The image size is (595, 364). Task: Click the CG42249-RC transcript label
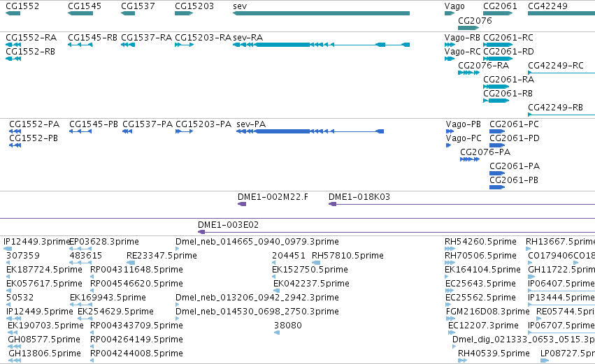point(556,66)
